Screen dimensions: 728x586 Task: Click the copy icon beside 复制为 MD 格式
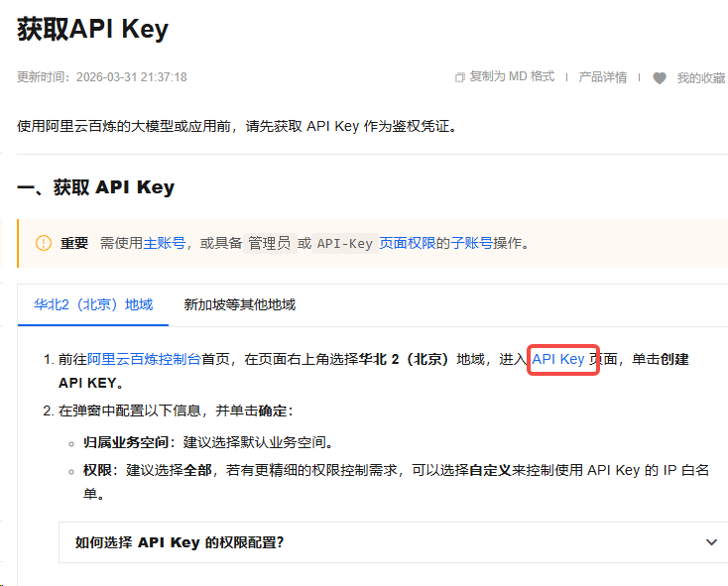point(459,77)
